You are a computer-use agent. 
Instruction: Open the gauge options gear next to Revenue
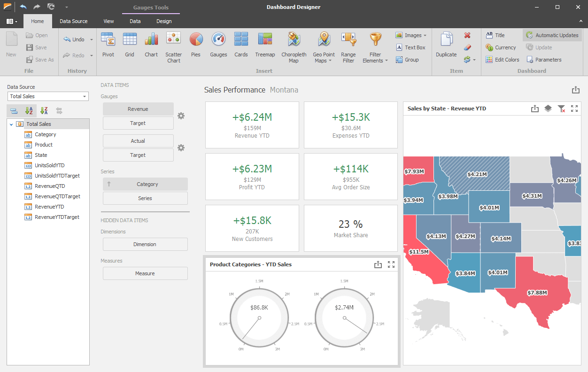[181, 116]
